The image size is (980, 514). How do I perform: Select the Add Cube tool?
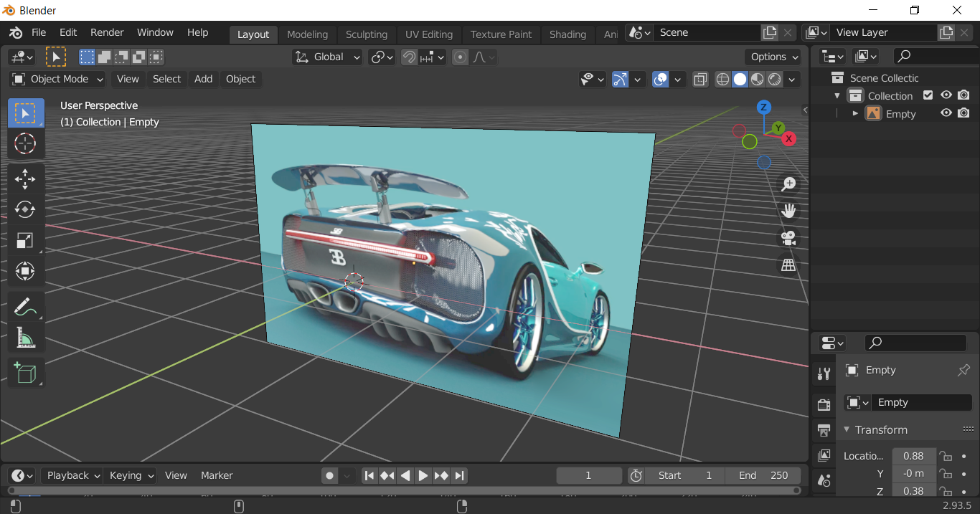pos(25,373)
